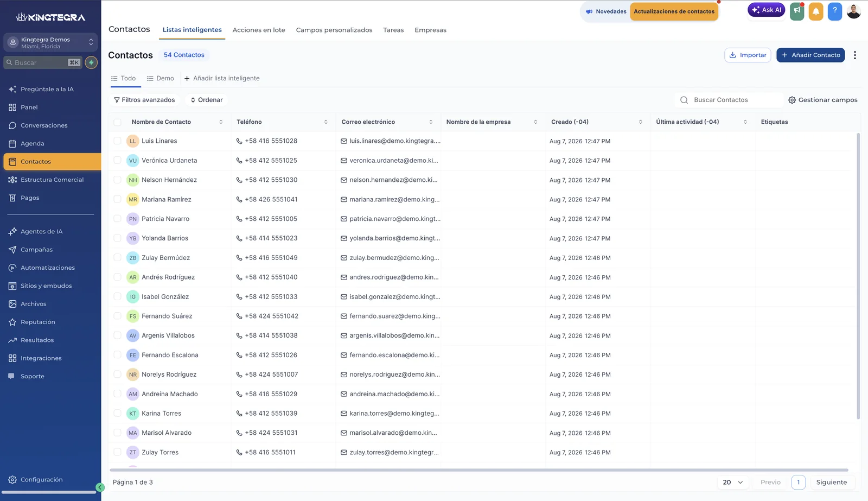
Task: Check the box for Isabel González
Action: (117, 297)
